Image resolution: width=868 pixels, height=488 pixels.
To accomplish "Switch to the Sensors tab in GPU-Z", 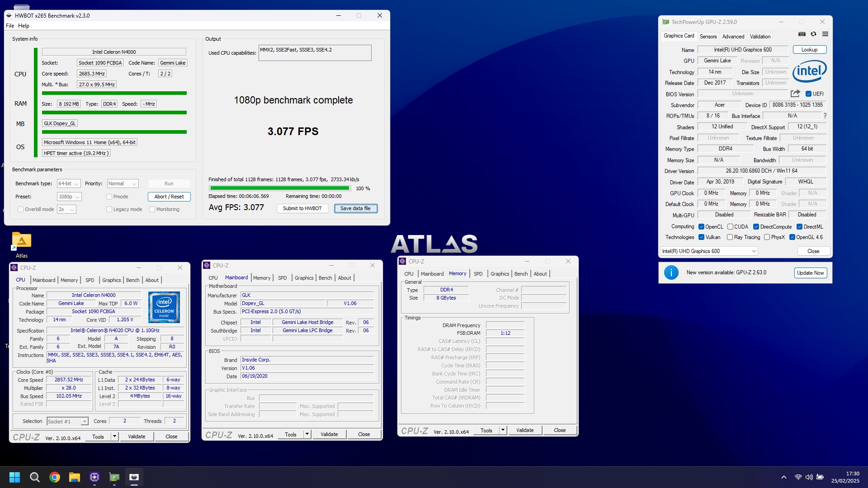I will (x=708, y=37).
